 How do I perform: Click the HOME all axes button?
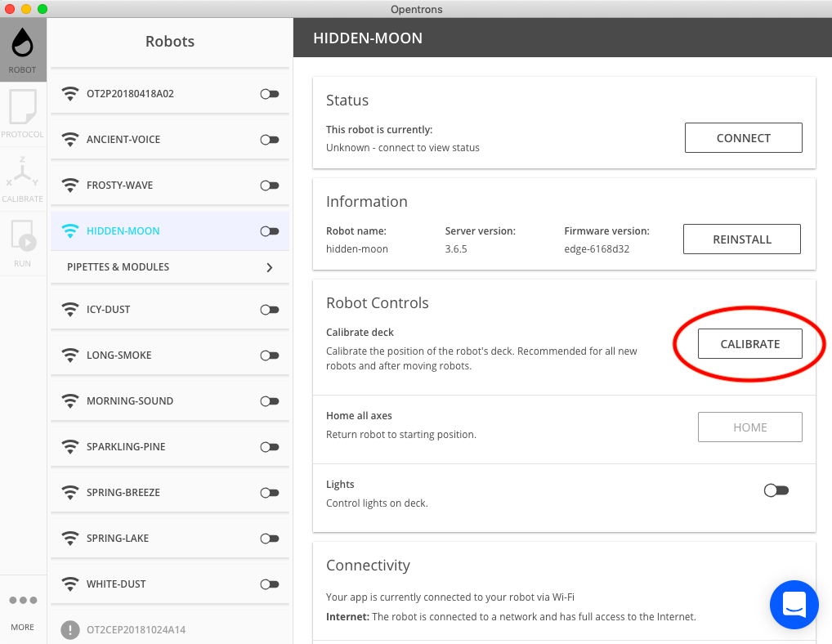tap(749, 427)
